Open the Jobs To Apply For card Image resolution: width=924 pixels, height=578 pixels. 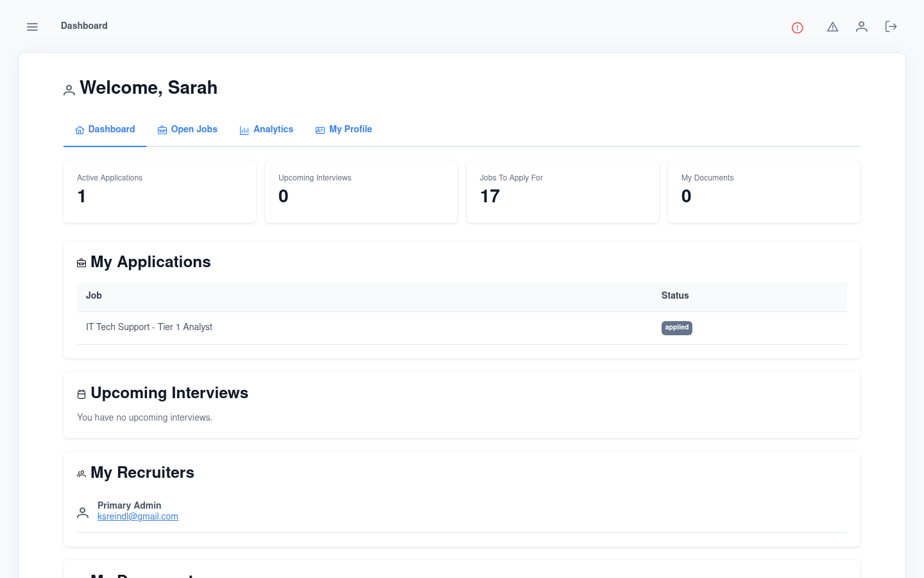(x=563, y=192)
